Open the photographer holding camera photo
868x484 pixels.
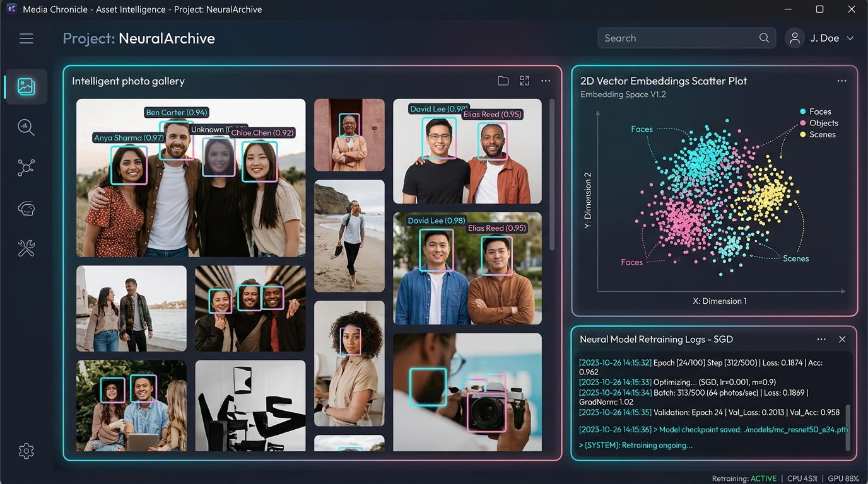tap(467, 392)
